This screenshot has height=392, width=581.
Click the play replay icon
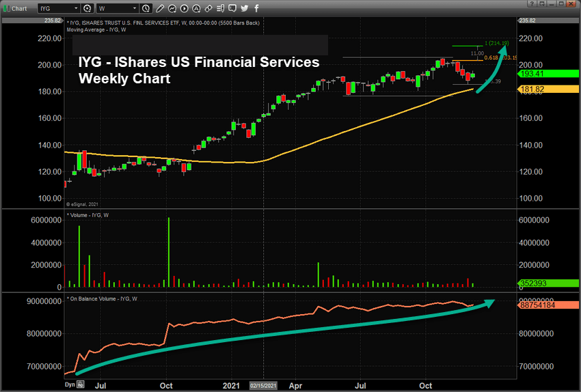click(184, 8)
